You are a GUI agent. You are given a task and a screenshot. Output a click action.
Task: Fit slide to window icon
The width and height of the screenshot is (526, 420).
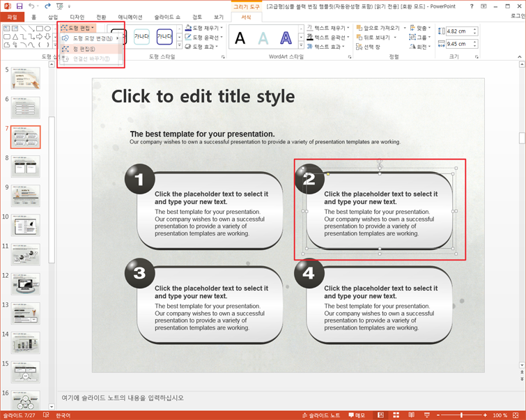516,415
